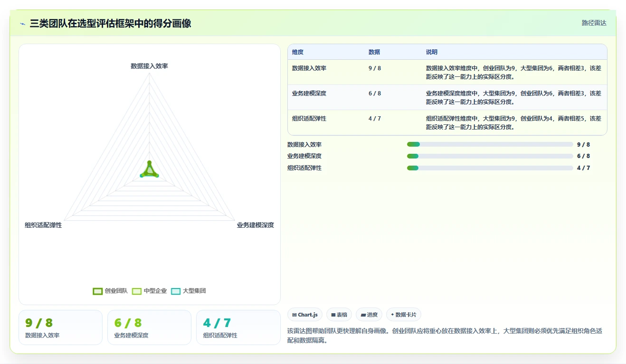Click the 业务建模深度 label left of progress bar

[304, 156]
